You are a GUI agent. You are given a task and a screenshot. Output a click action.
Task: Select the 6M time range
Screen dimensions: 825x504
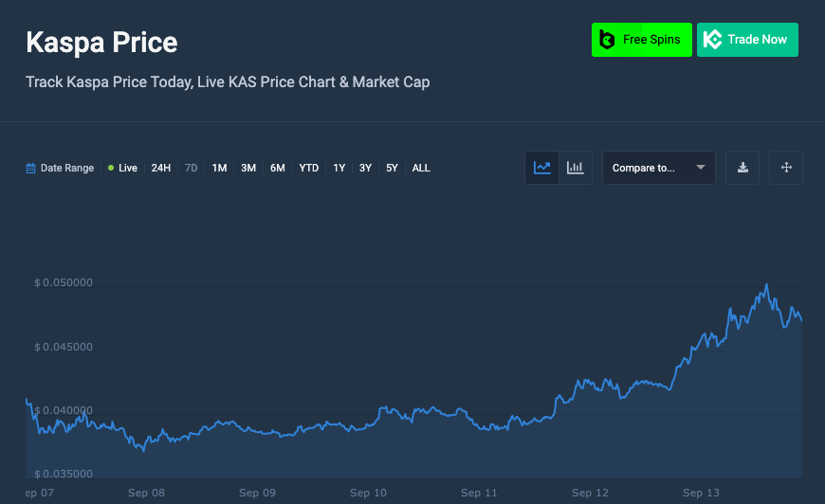(x=277, y=169)
